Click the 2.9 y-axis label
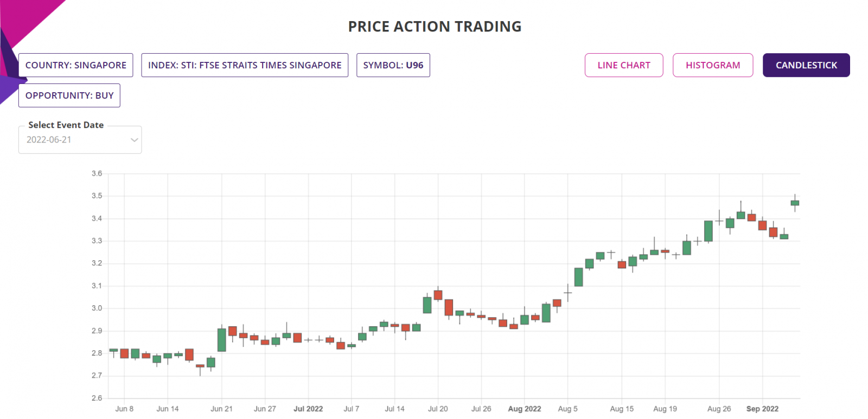The width and height of the screenshot is (868, 419). pyautogui.click(x=97, y=331)
